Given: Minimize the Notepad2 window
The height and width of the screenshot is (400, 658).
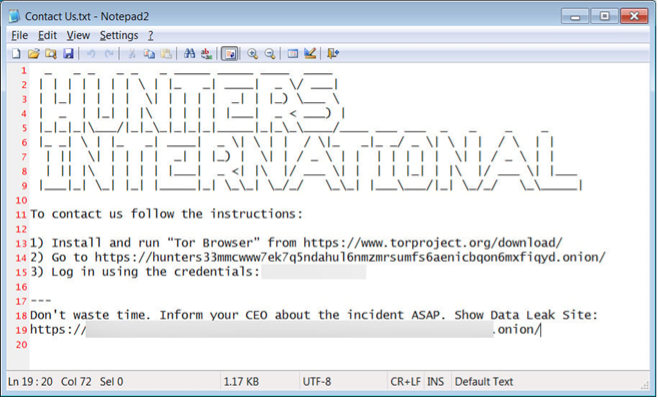Looking at the screenshot, I should coord(575,16).
